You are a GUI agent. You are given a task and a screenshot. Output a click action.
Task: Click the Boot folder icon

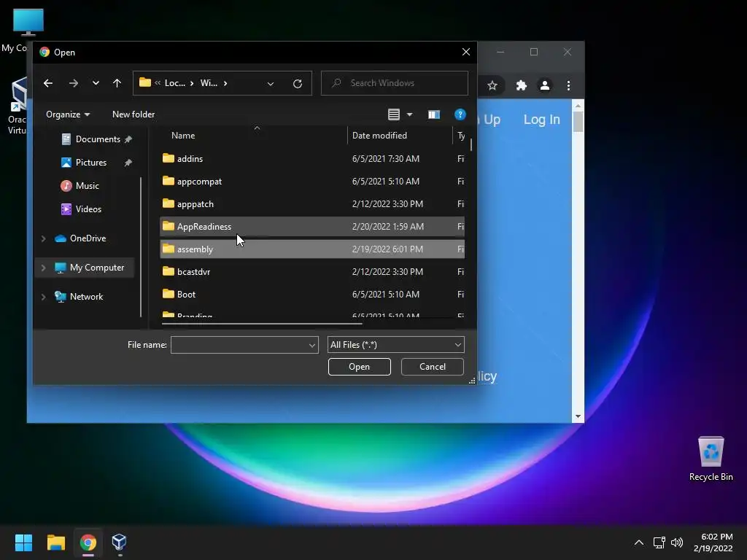pyautogui.click(x=169, y=294)
